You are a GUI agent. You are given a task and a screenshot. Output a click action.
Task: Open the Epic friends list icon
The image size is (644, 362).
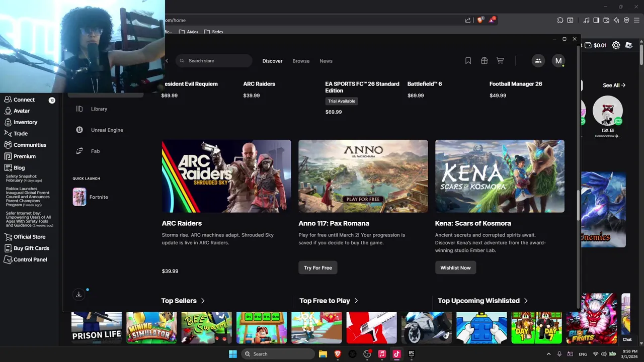coord(538,61)
